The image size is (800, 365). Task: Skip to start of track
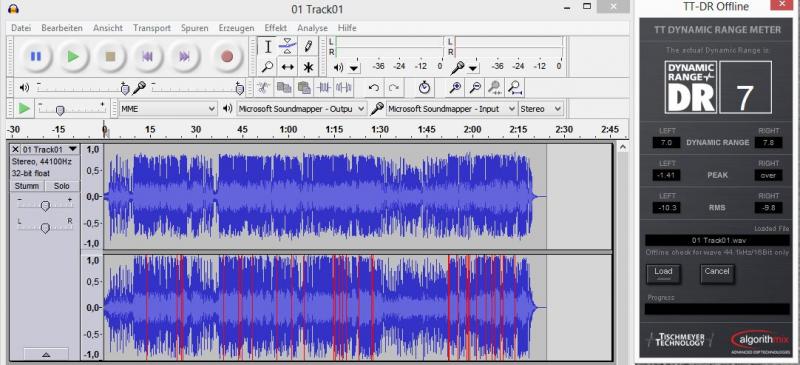(147, 57)
